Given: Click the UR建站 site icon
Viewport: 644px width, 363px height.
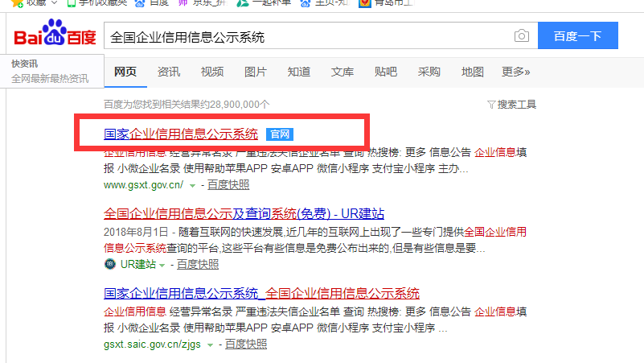Looking at the screenshot, I should tap(110, 264).
